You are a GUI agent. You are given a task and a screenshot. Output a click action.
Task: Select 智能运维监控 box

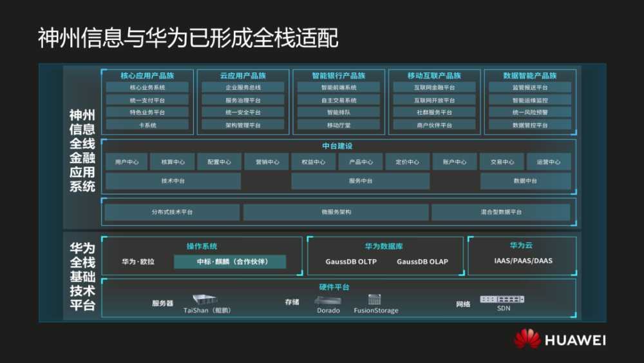click(530, 100)
